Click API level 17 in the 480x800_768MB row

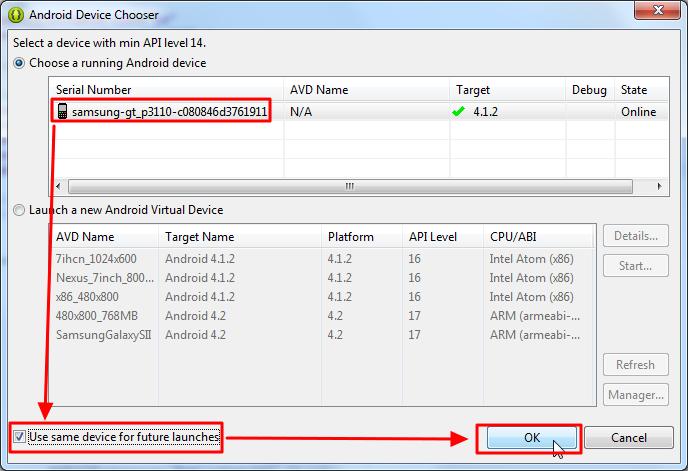(x=414, y=316)
